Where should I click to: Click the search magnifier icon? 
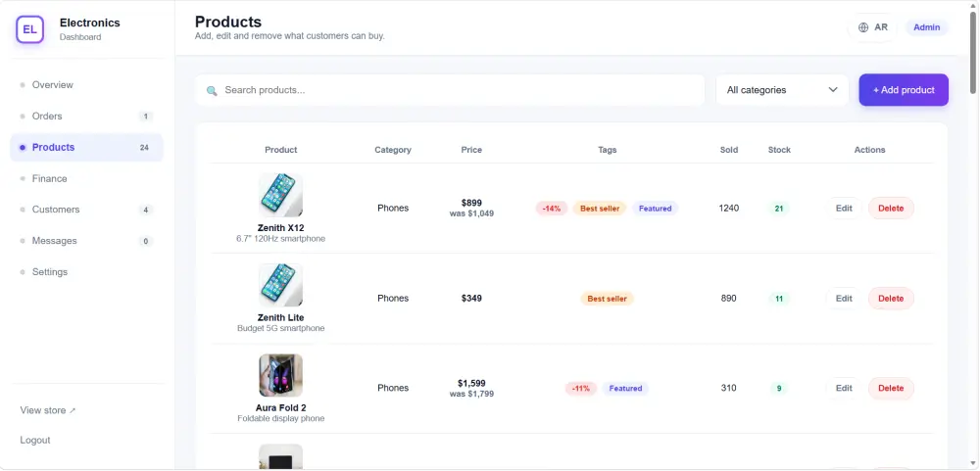click(x=212, y=90)
